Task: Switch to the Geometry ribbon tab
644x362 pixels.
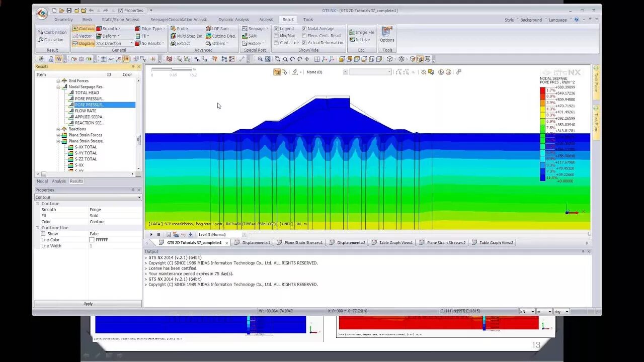Action: click(63, 20)
